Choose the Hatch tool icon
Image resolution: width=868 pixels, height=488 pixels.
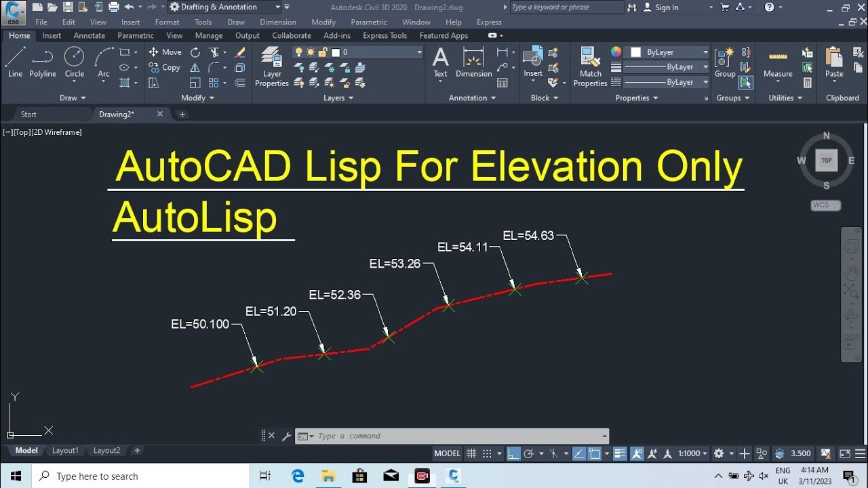(x=125, y=83)
